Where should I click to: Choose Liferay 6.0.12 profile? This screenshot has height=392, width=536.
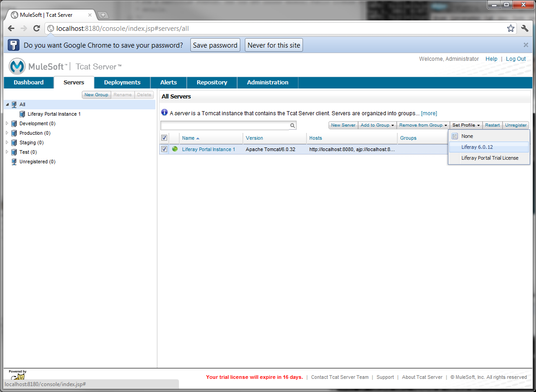tap(489, 147)
